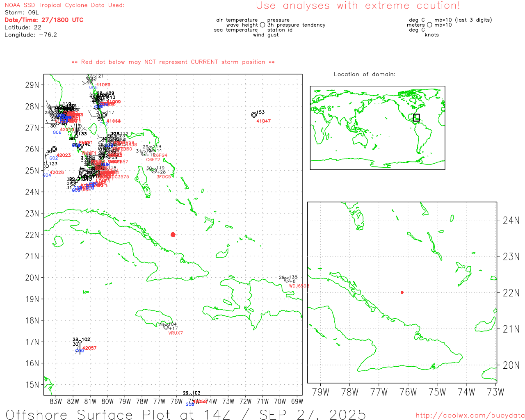Click the Use analyses with extreme caution heading

click(358, 6)
